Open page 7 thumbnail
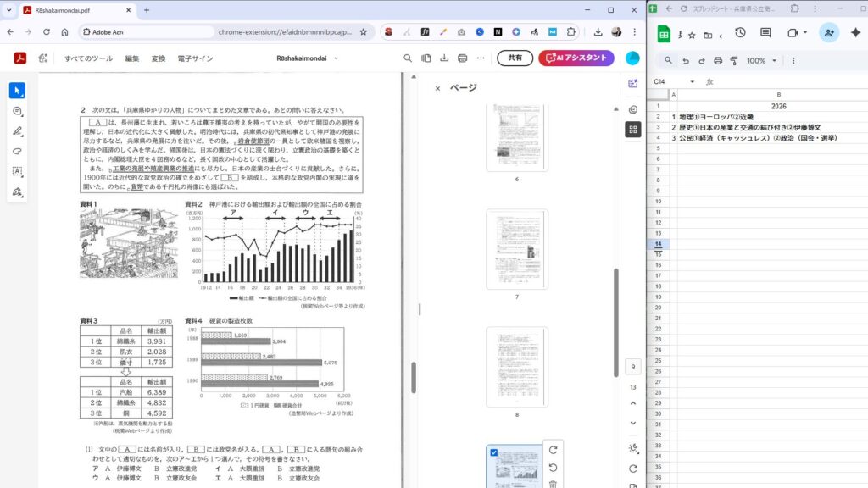Viewport: 868px width, 488px height. coord(516,248)
